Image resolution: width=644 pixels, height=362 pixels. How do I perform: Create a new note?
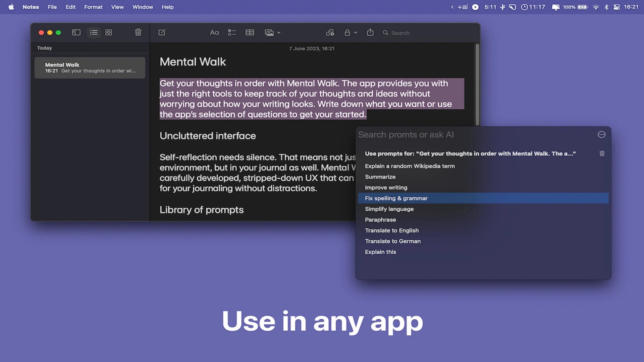[x=162, y=32]
